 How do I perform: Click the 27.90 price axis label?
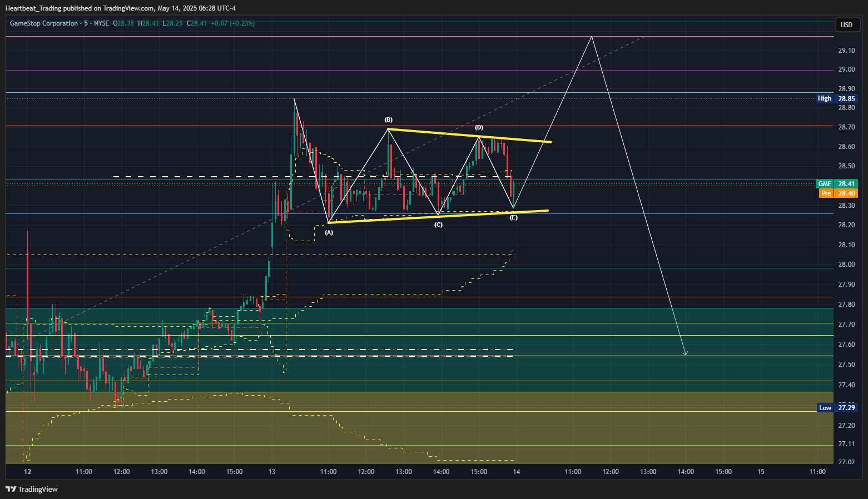click(846, 285)
